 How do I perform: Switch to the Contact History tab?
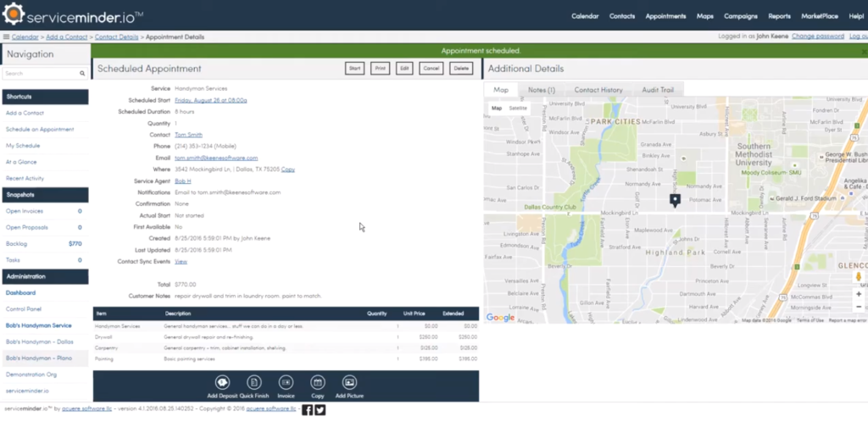[x=598, y=90]
